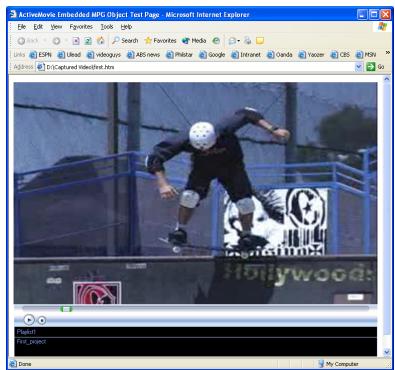The height and width of the screenshot is (370, 395).
Task: Click the Forward navigation arrow
Action: click(x=56, y=41)
